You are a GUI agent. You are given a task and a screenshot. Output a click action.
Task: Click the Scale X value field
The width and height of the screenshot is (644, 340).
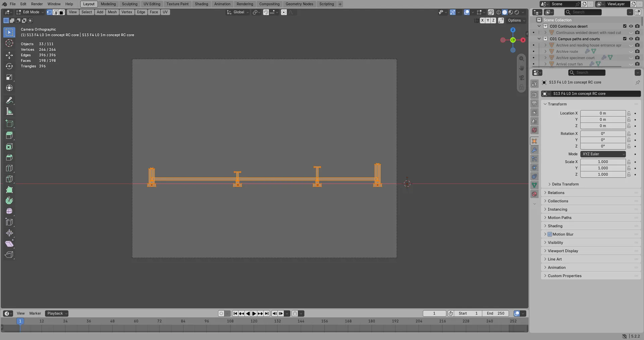tap(603, 162)
